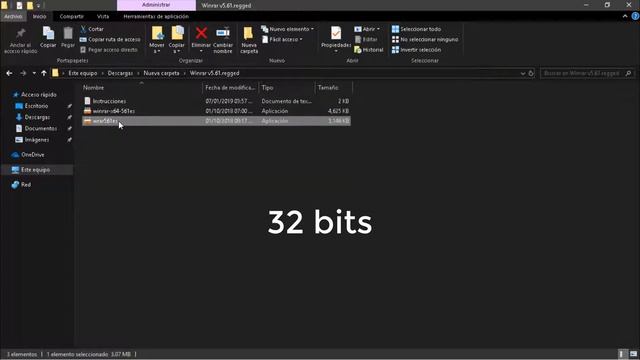The height and width of the screenshot is (360, 640).
Task: Choose Pegar acceso directo
Action: point(109,50)
